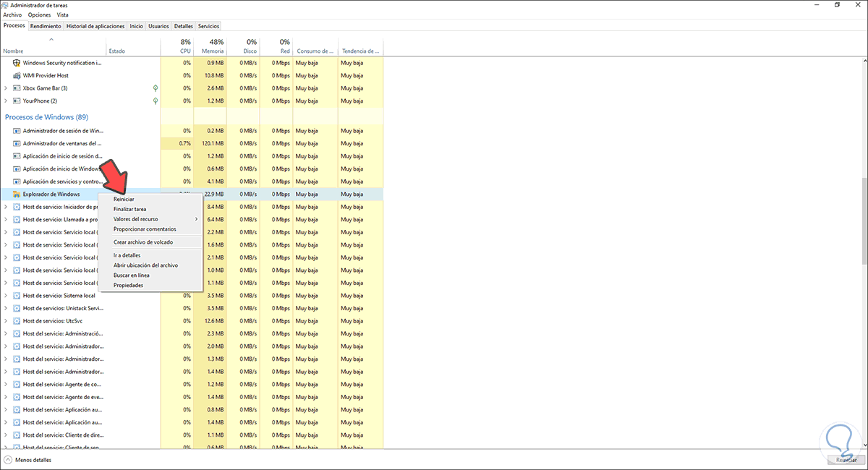Open the Opciones menu
This screenshot has width=868, height=470.
39,14
